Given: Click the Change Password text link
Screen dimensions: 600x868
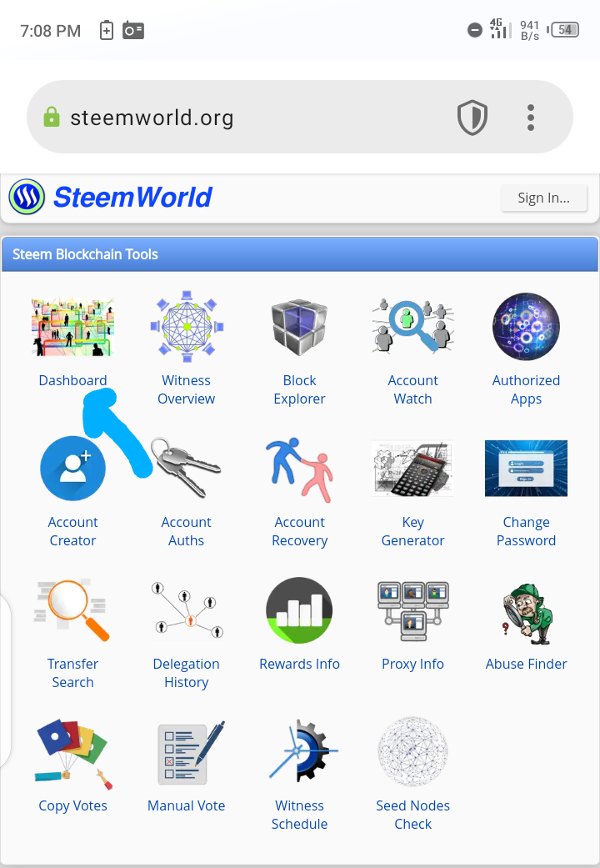Looking at the screenshot, I should [526, 531].
